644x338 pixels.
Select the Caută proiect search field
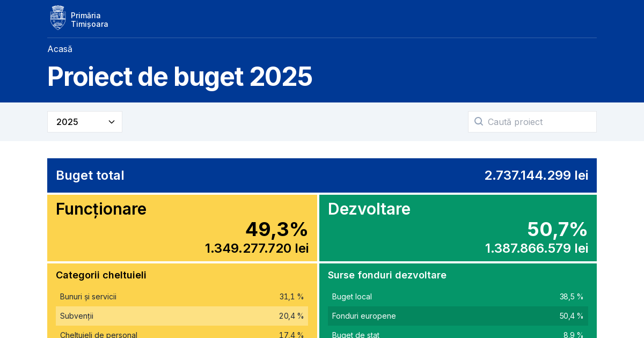(532, 122)
